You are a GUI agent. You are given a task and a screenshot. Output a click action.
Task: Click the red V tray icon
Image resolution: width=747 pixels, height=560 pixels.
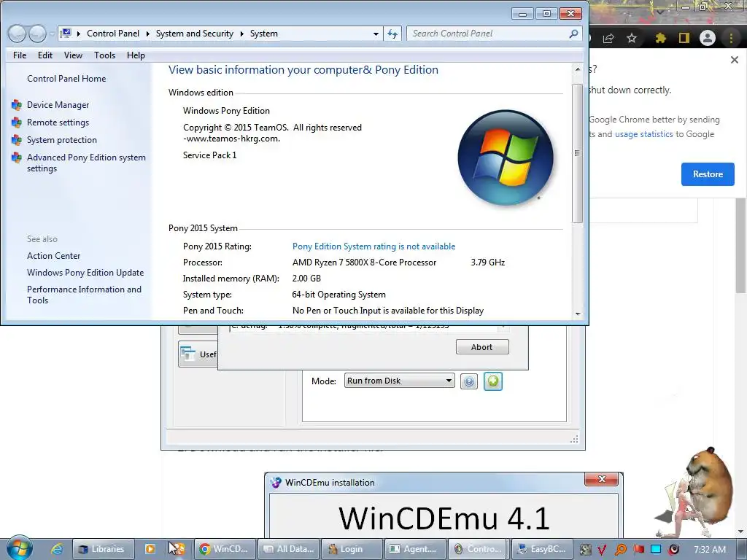(602, 550)
